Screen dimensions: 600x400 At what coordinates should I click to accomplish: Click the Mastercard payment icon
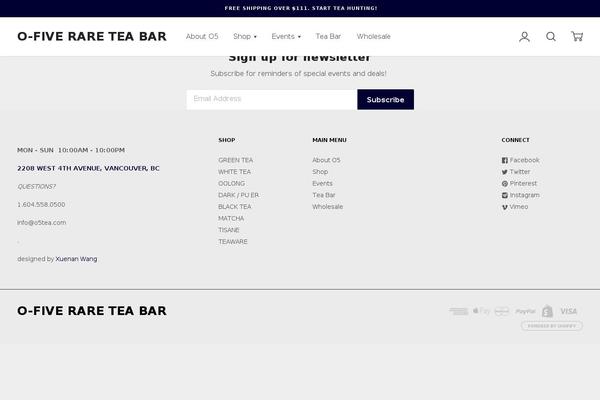pos(502,311)
